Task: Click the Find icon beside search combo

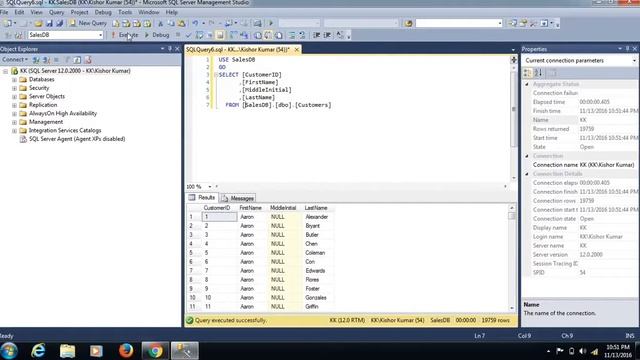Action: pos(408,24)
